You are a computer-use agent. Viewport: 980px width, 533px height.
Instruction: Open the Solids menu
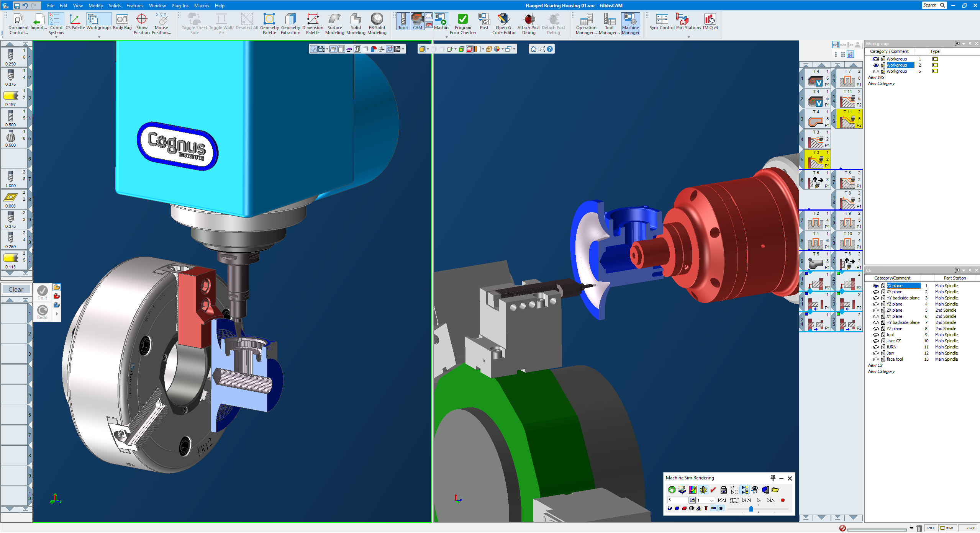(x=115, y=5)
